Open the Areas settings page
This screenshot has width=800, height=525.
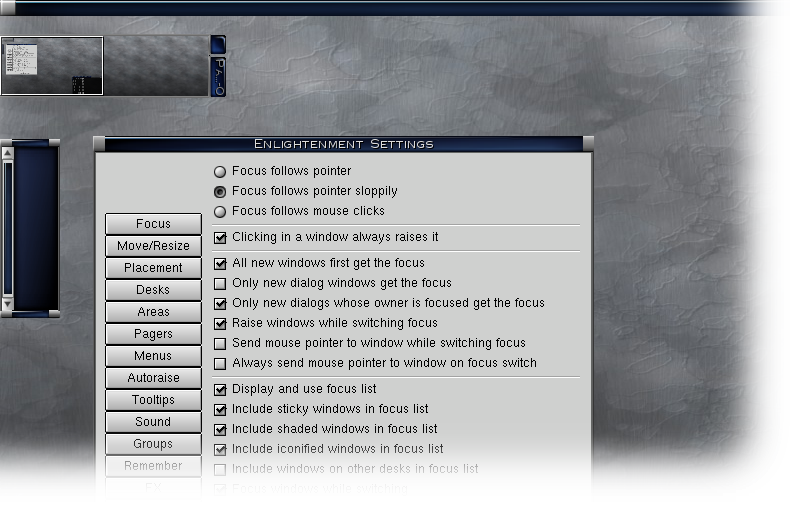click(x=153, y=312)
